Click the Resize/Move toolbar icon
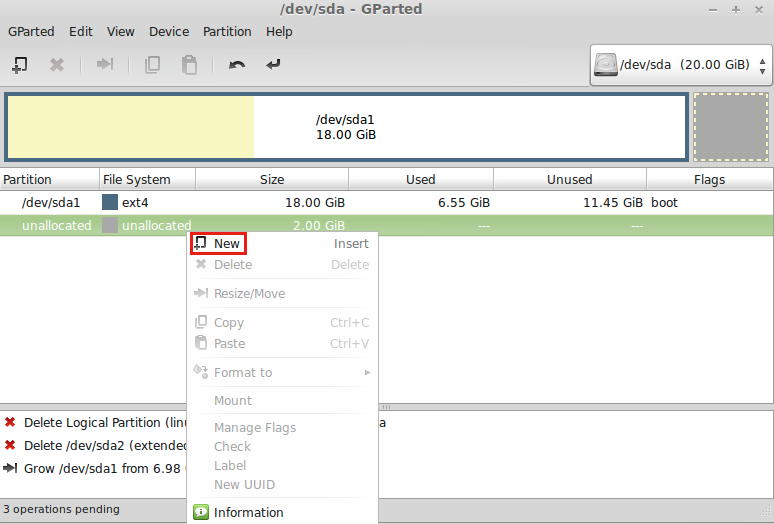This screenshot has height=524, width=774. pyautogui.click(x=104, y=65)
